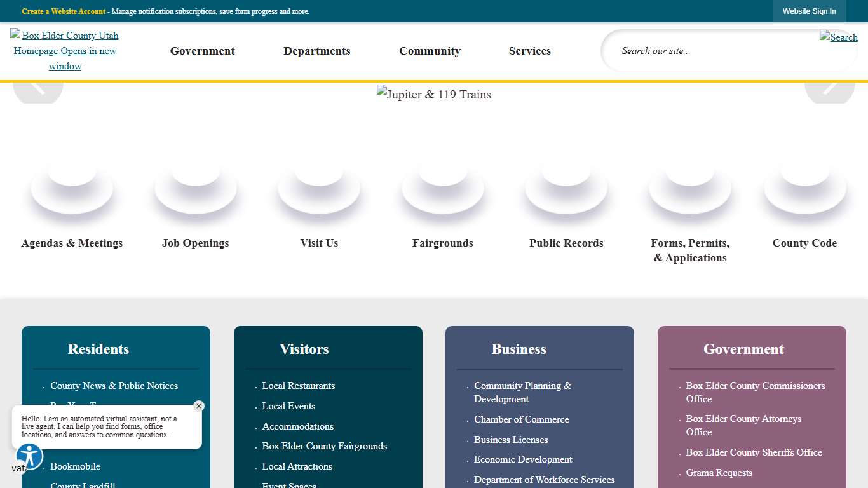Click the Agendas & Meetings circle icon
This screenshot has width=868, height=488.
[x=72, y=189]
